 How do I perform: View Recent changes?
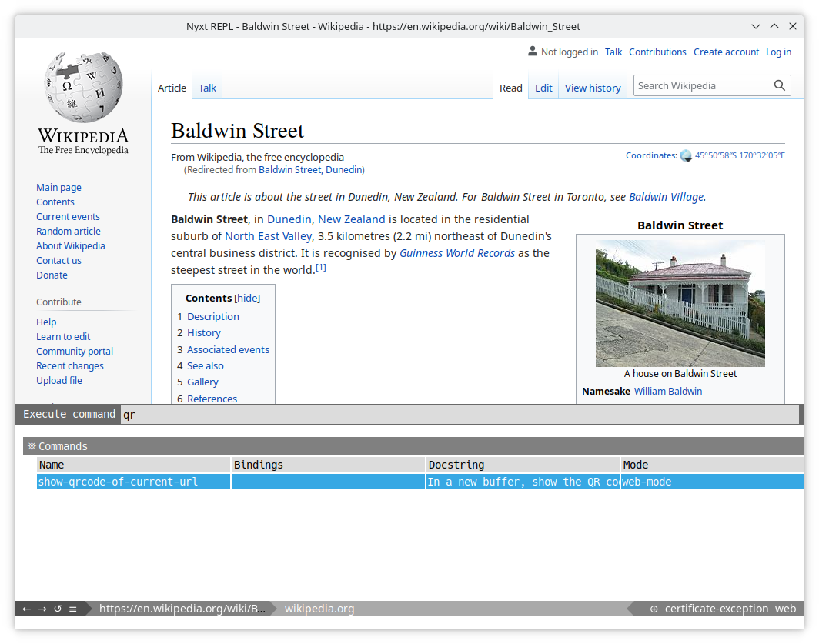70,366
